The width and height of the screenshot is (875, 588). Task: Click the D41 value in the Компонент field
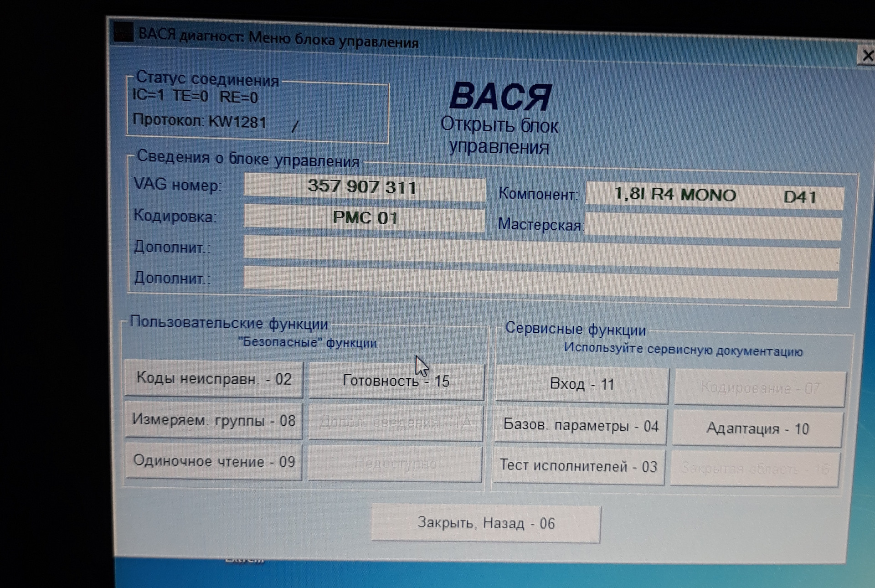point(800,197)
